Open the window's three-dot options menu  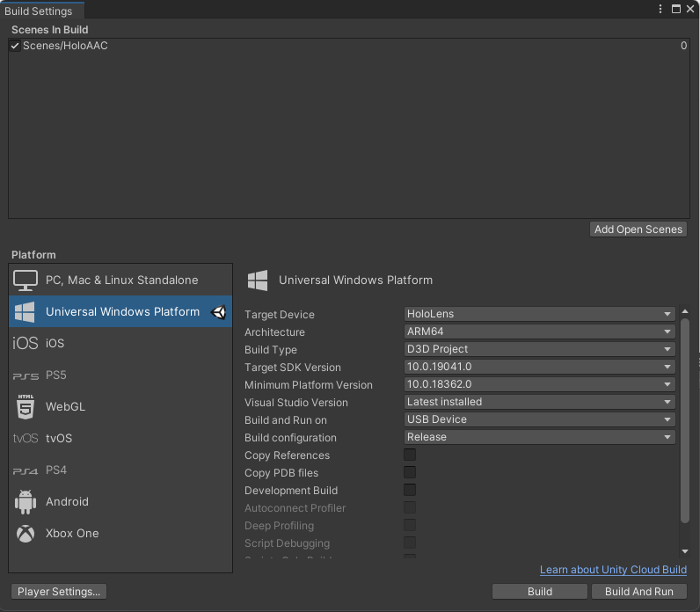point(660,9)
